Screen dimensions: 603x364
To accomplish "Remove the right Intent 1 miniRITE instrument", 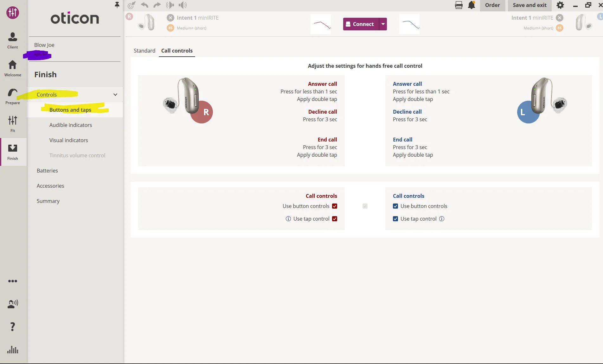I will pyautogui.click(x=170, y=18).
